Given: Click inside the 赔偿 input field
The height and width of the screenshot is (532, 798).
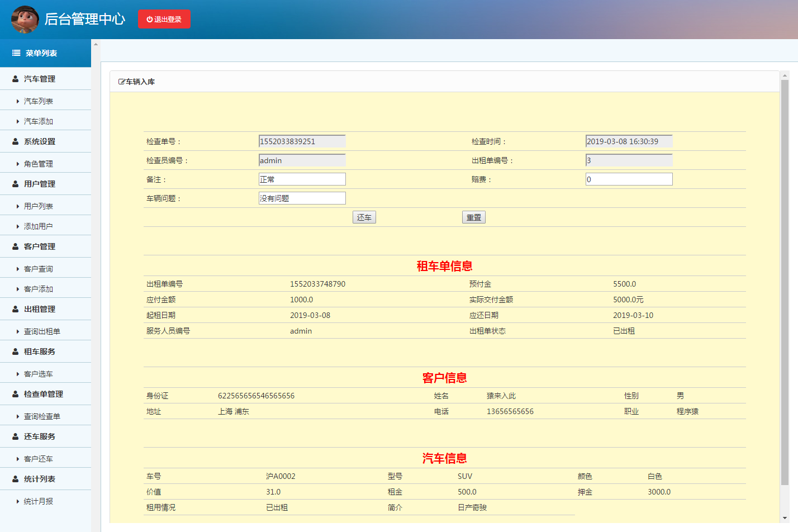Looking at the screenshot, I should [x=629, y=179].
